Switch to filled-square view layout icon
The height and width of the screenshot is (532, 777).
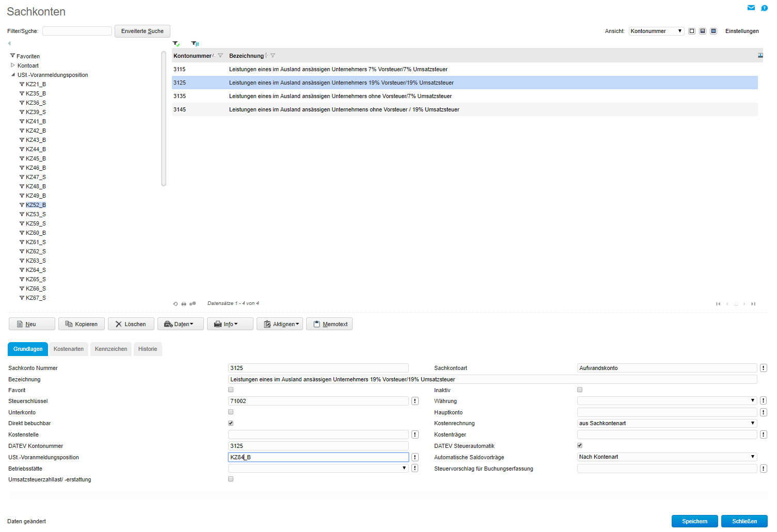point(713,31)
